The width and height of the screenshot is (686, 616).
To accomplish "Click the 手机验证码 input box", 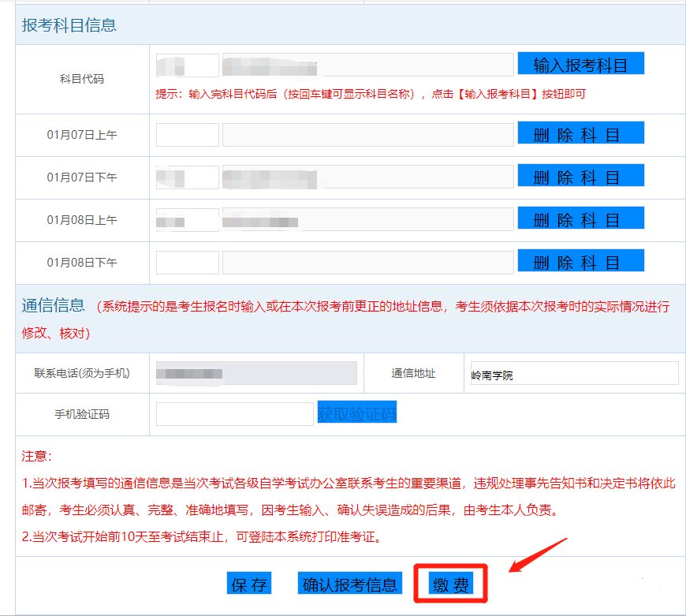I will pos(236,414).
